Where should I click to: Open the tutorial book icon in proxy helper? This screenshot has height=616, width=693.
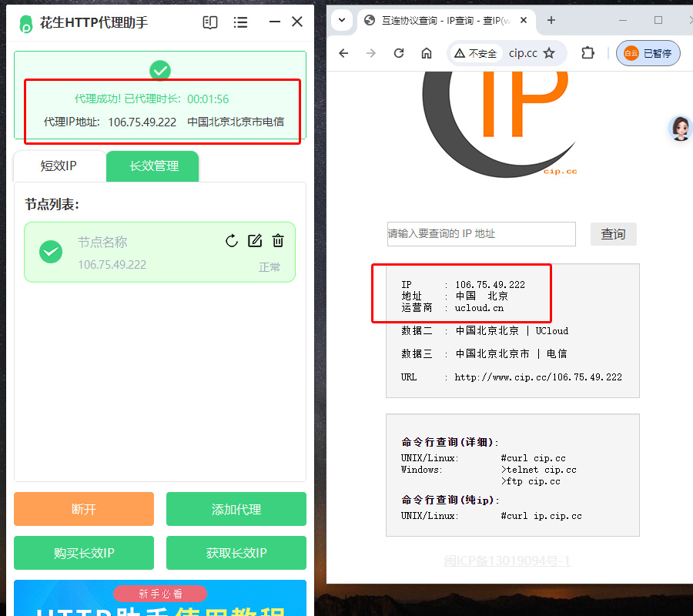(x=210, y=22)
